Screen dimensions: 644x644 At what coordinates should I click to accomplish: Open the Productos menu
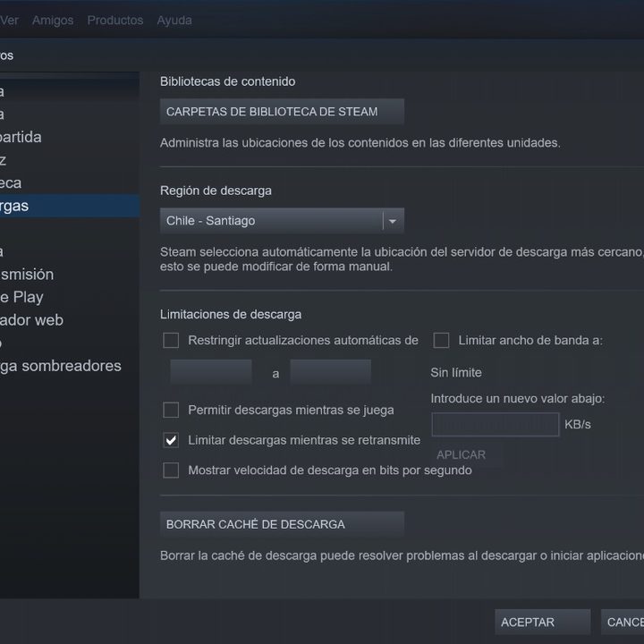(x=115, y=20)
